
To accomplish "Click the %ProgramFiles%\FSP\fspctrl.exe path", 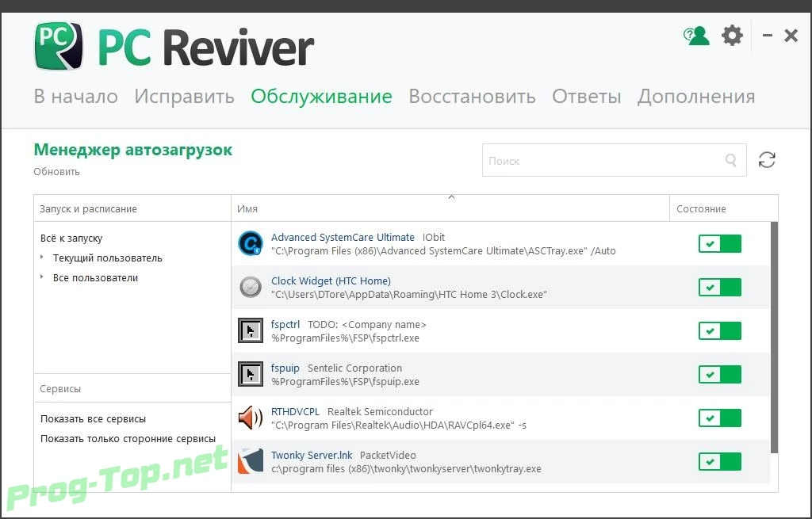I will click(x=346, y=338).
